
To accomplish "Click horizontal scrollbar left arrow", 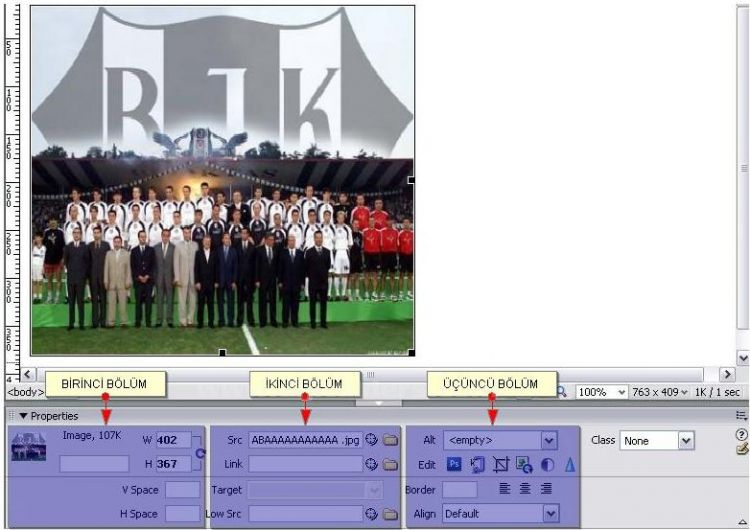I will pyautogui.click(x=28, y=375).
